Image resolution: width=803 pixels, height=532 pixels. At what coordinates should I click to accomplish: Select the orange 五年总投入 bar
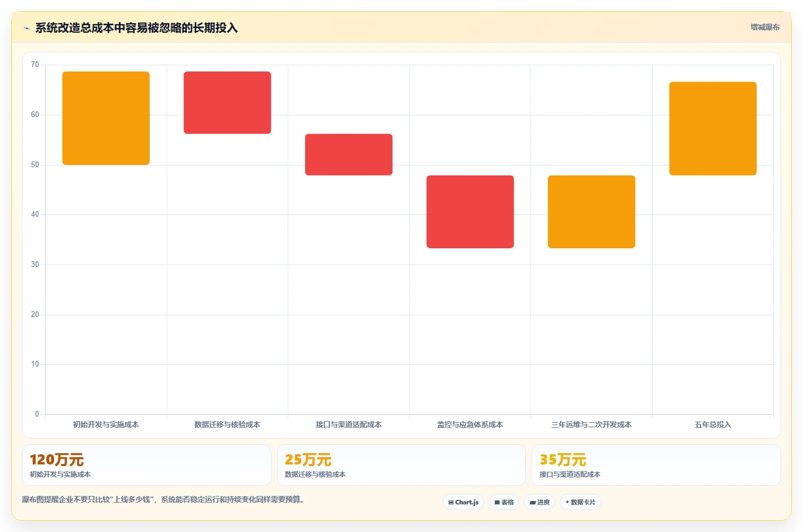point(713,128)
